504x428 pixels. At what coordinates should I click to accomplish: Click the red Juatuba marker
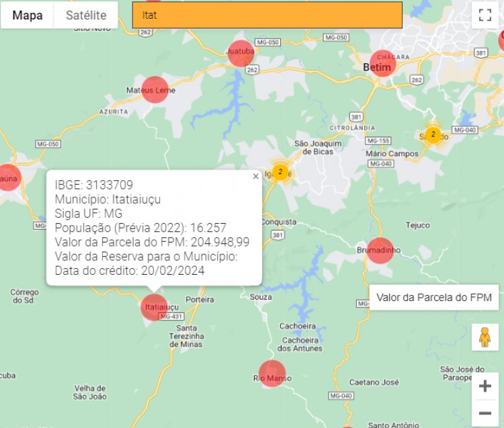click(241, 53)
